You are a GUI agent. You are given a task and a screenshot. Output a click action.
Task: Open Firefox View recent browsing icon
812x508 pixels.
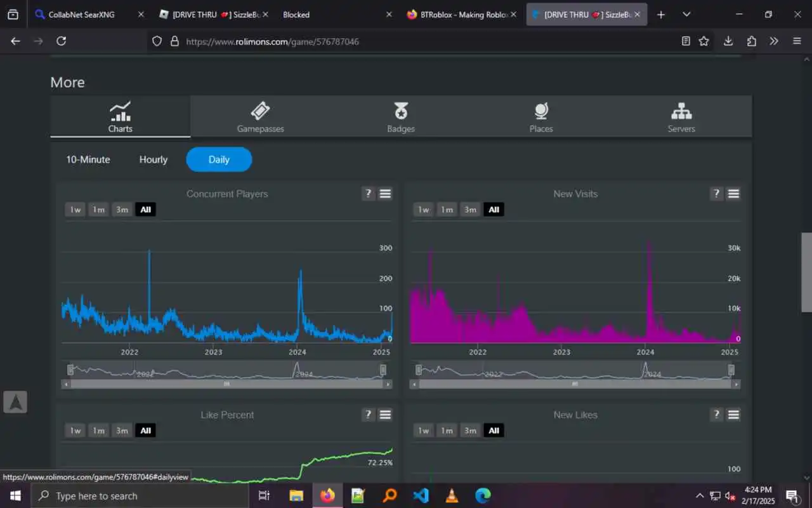[x=13, y=14]
